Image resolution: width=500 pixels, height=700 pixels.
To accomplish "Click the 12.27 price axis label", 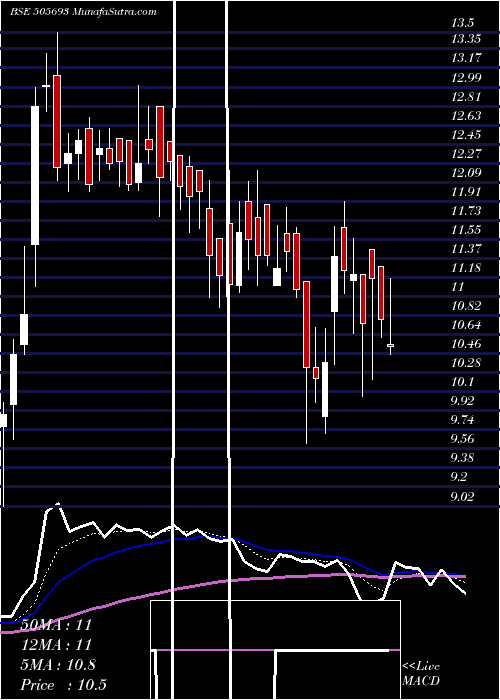I will click(x=466, y=154).
